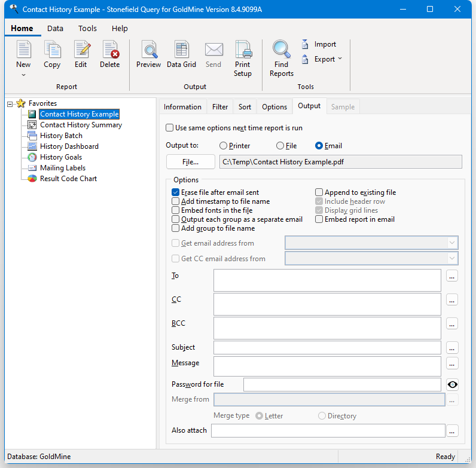
Task: Click into the Also attach field
Action: point(328,431)
